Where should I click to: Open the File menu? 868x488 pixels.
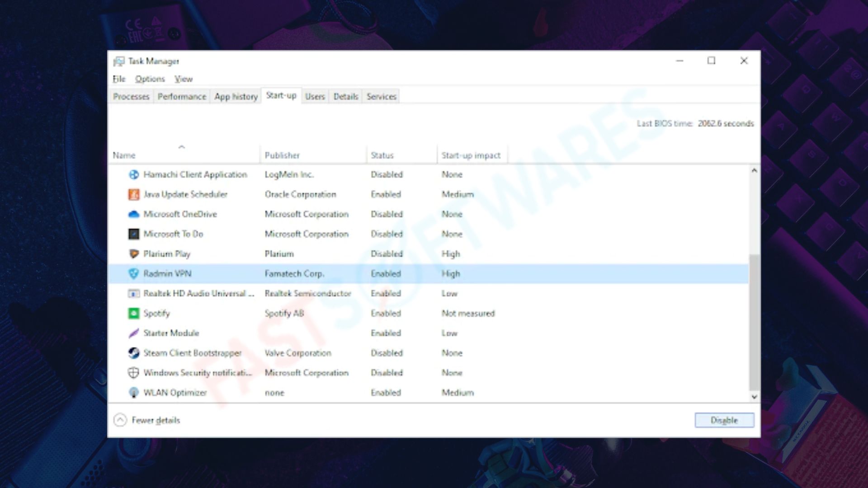(119, 79)
